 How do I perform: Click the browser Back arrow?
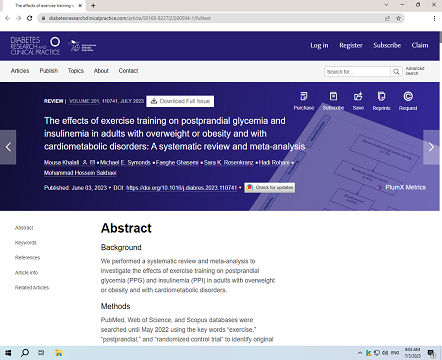click(8, 18)
